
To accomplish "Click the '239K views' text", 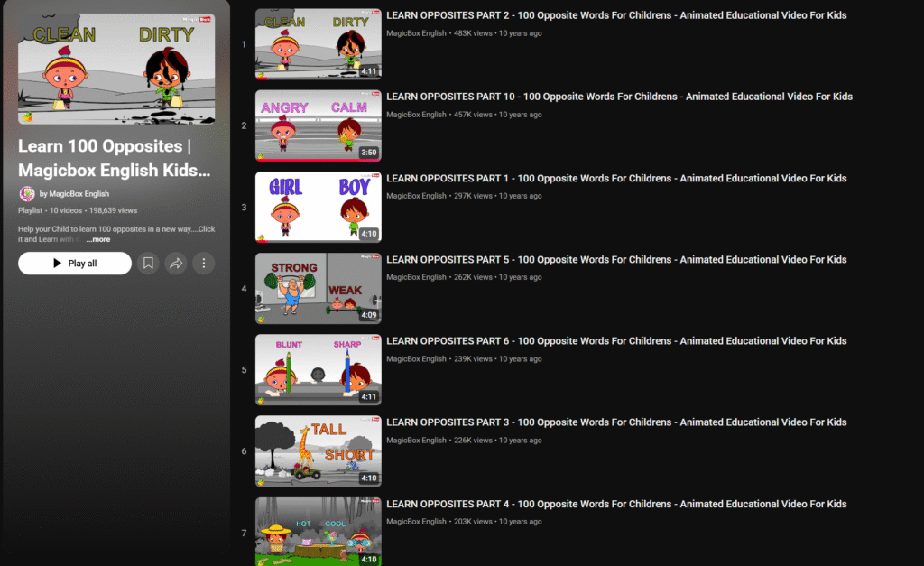I will 473,358.
